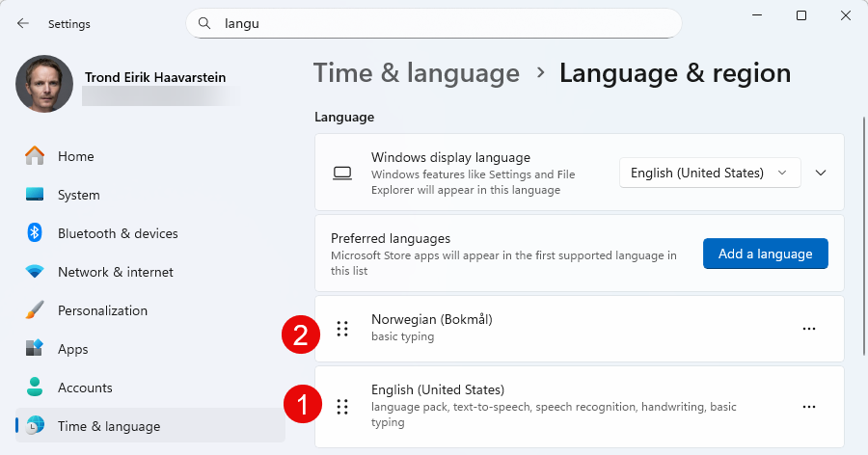Click the vertical scrollbar on the right
Screen dimensions: 868x455
(863, 236)
